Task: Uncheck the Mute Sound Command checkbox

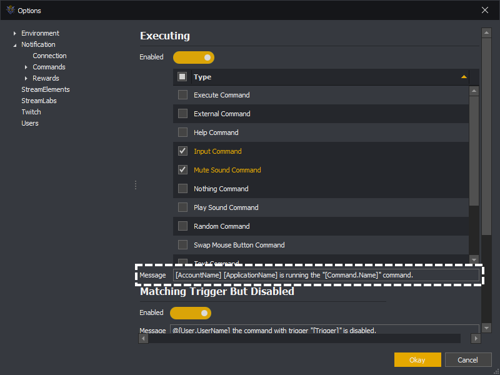Action: [183, 170]
